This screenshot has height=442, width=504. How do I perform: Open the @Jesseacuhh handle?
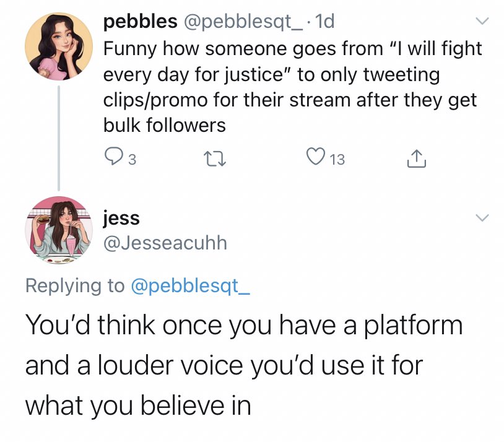coord(164,243)
